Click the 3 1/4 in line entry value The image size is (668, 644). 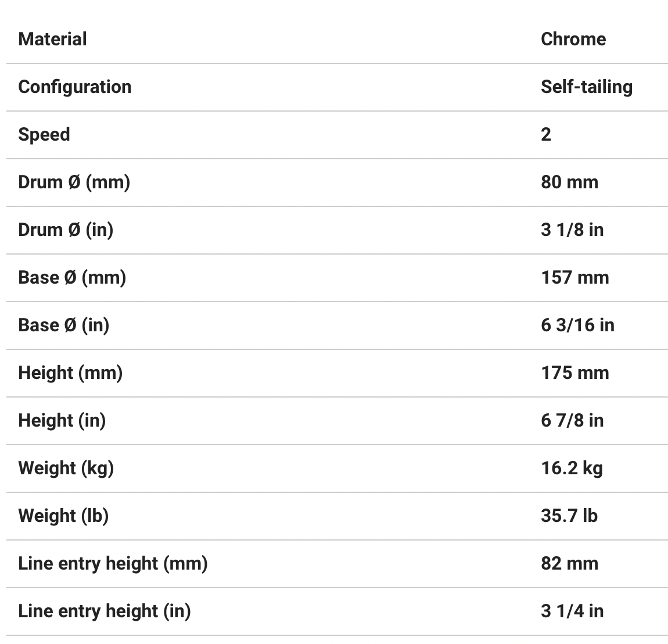click(x=572, y=611)
